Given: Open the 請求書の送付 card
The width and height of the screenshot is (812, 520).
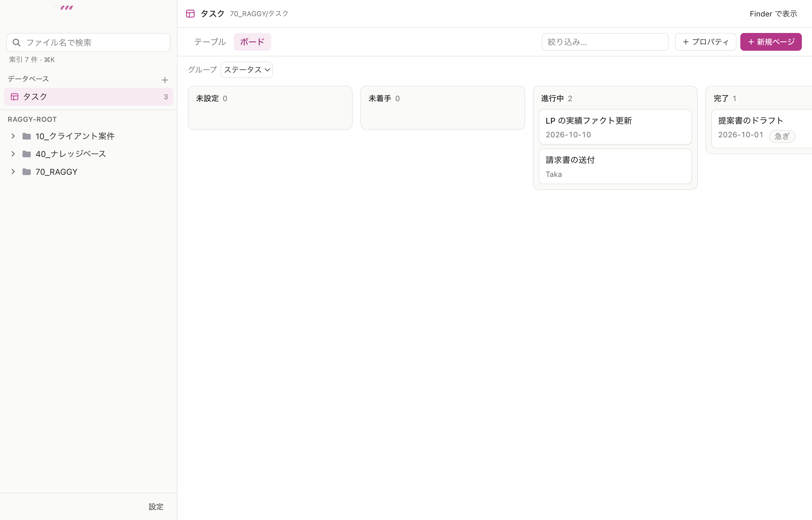Looking at the screenshot, I should [x=615, y=166].
